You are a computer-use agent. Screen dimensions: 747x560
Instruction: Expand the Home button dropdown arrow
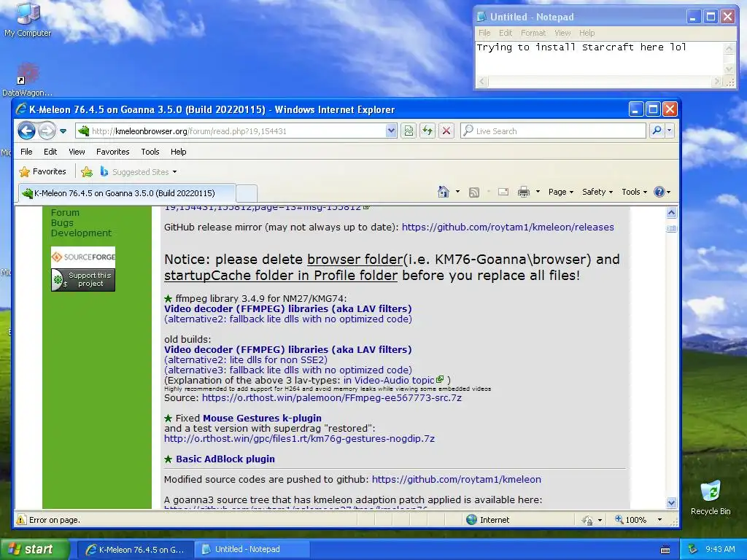457,192
